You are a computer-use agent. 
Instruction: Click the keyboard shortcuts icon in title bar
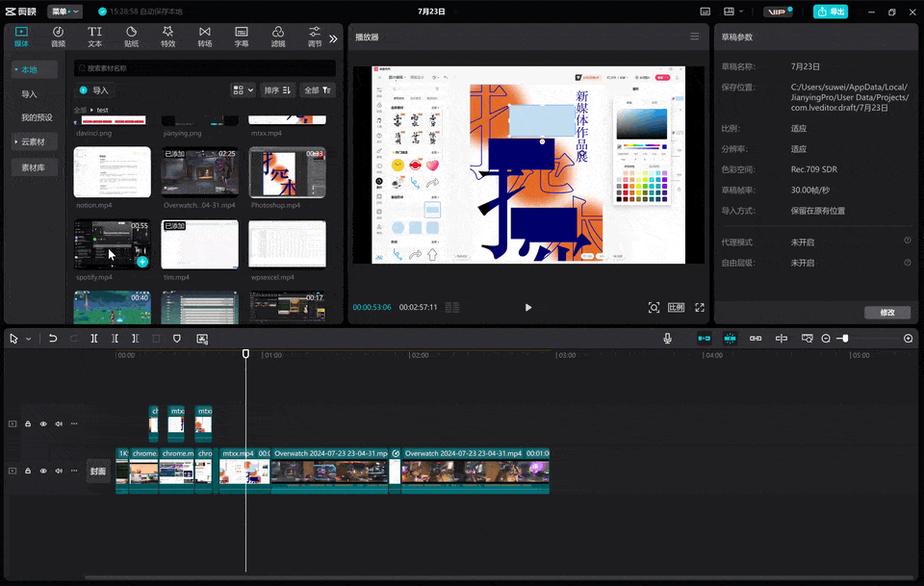[706, 12]
